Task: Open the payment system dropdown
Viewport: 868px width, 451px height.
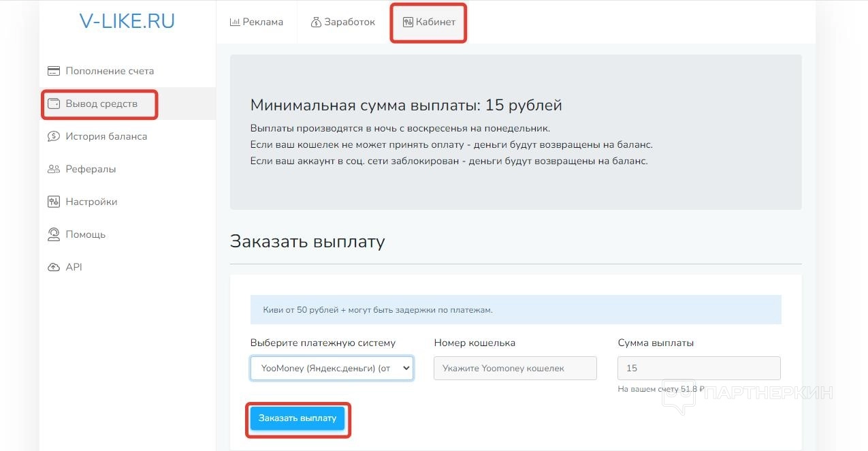Action: click(332, 368)
